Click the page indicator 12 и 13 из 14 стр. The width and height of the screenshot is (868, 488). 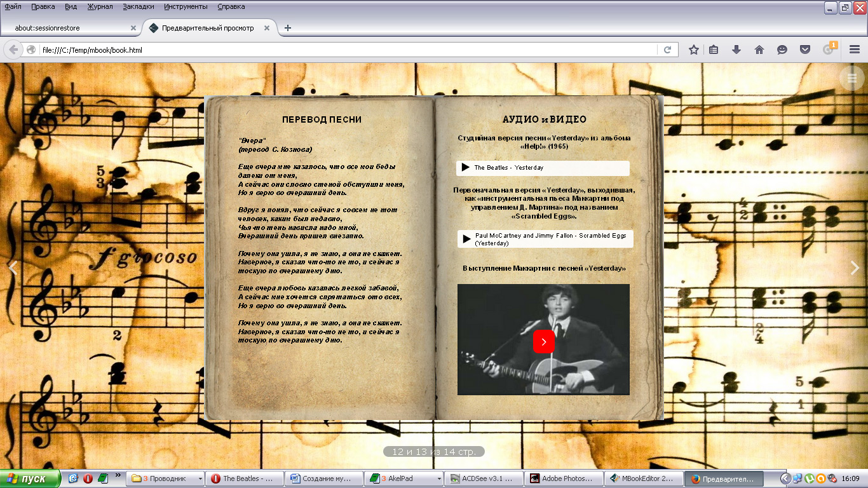[434, 452]
